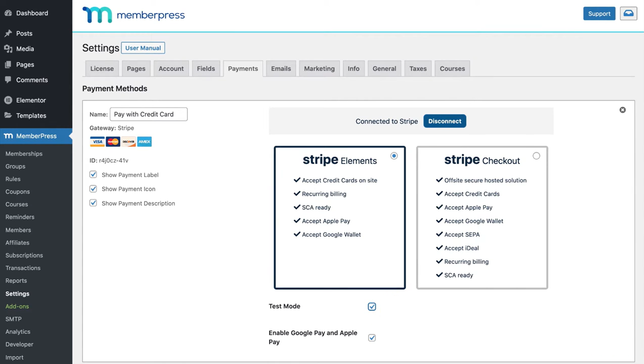Open Courses in the sidebar submenu

click(17, 204)
